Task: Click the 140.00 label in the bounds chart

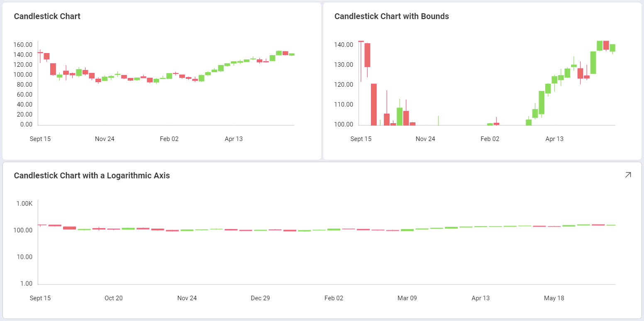Action: (345, 44)
